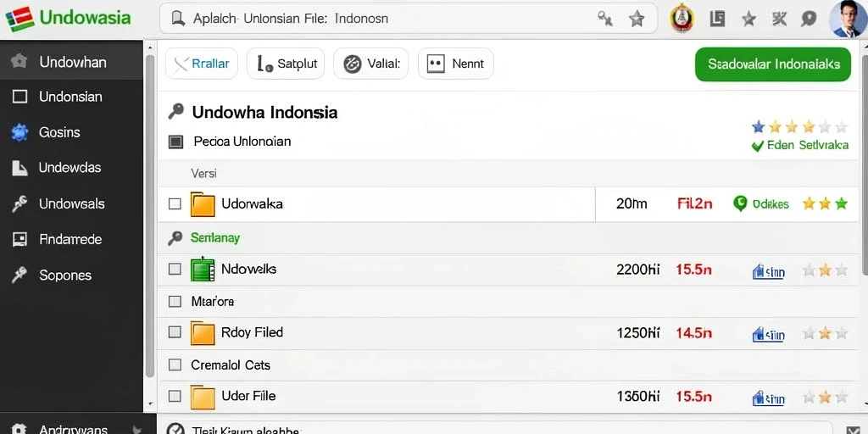Click the wrench icon beside Undoweals
The image size is (868, 434).
pos(19,203)
